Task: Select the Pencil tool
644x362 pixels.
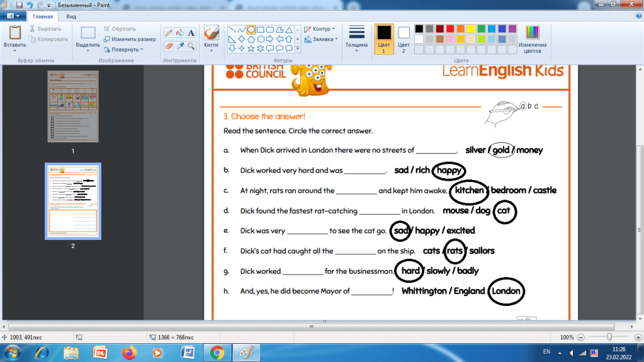Action: point(169,33)
